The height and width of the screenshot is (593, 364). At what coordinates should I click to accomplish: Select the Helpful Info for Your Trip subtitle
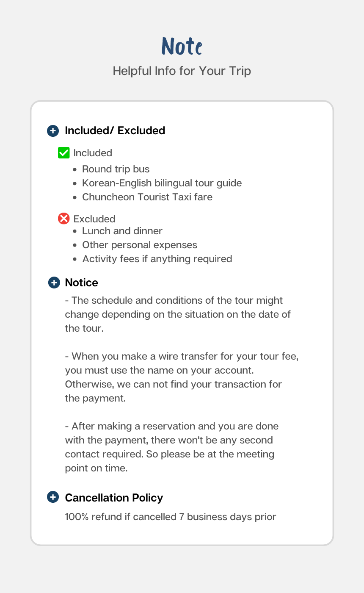182,71
